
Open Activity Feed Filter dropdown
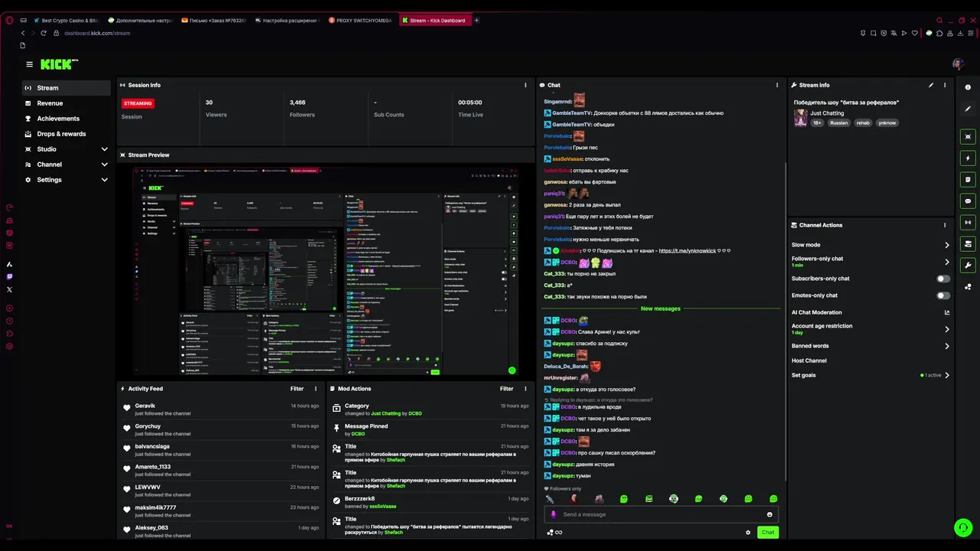[x=297, y=389]
